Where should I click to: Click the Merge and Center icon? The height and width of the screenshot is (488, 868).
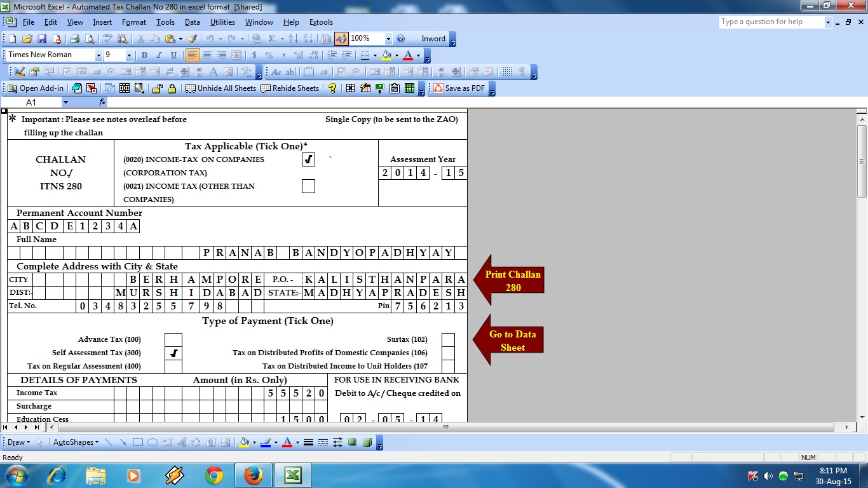pos(236,55)
